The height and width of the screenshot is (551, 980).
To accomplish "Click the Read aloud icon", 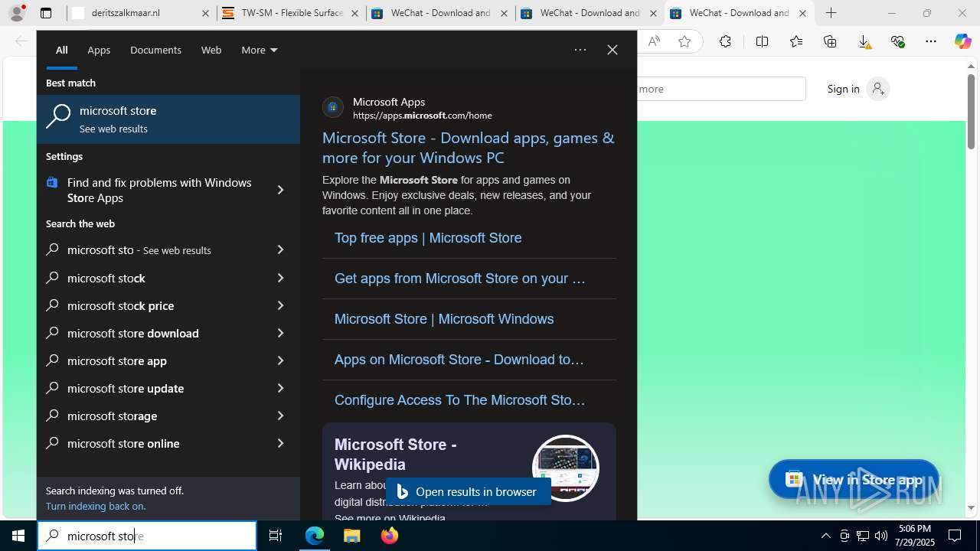I will (x=654, y=41).
